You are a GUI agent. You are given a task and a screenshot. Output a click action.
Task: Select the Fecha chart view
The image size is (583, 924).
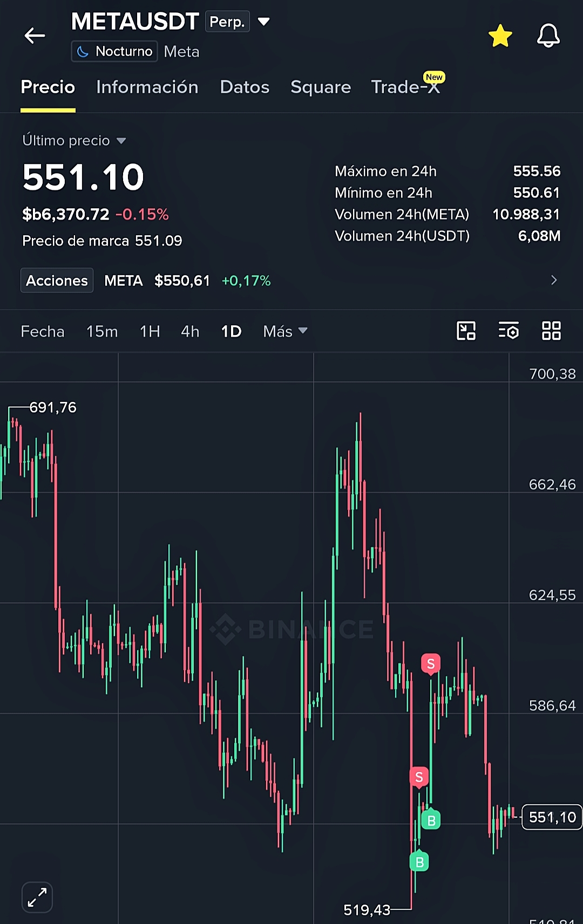[x=42, y=331]
